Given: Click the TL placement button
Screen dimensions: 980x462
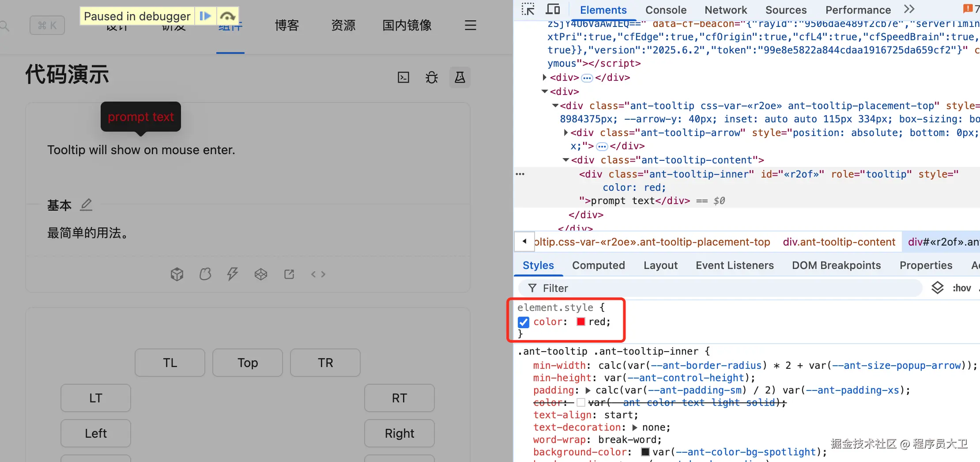Looking at the screenshot, I should [170, 363].
